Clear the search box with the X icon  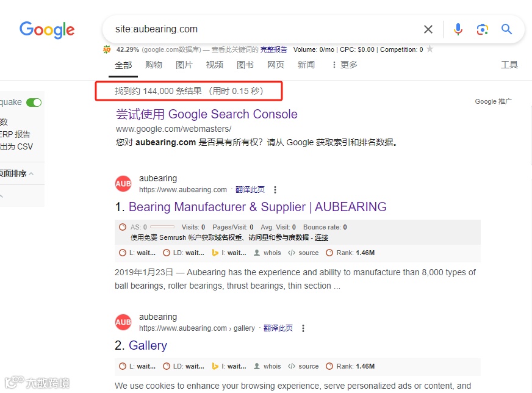click(x=428, y=29)
